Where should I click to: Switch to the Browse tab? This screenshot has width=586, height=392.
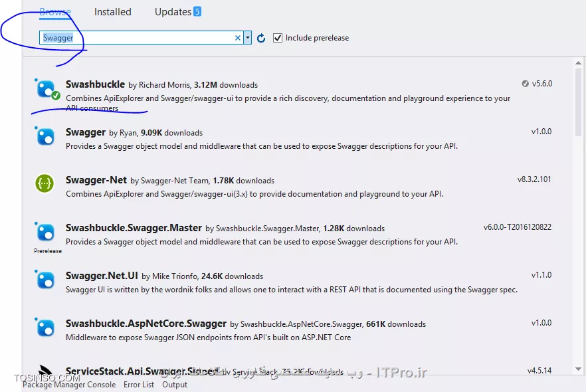[55, 12]
